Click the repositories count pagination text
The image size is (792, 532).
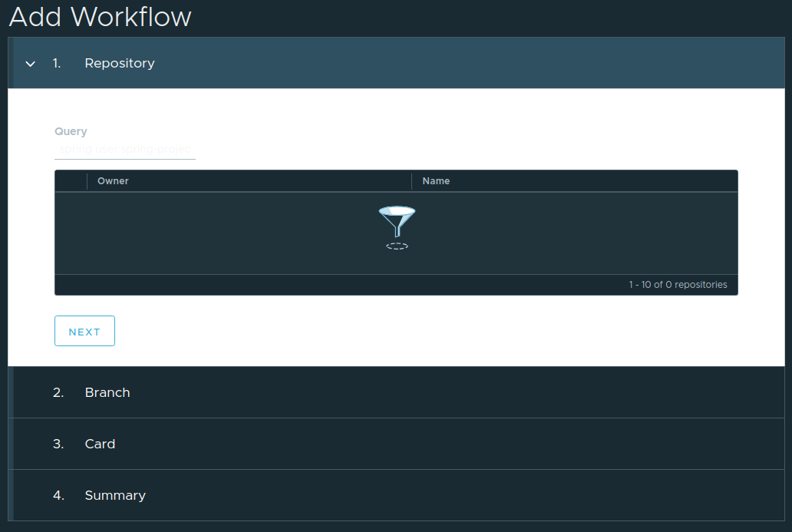pos(678,285)
